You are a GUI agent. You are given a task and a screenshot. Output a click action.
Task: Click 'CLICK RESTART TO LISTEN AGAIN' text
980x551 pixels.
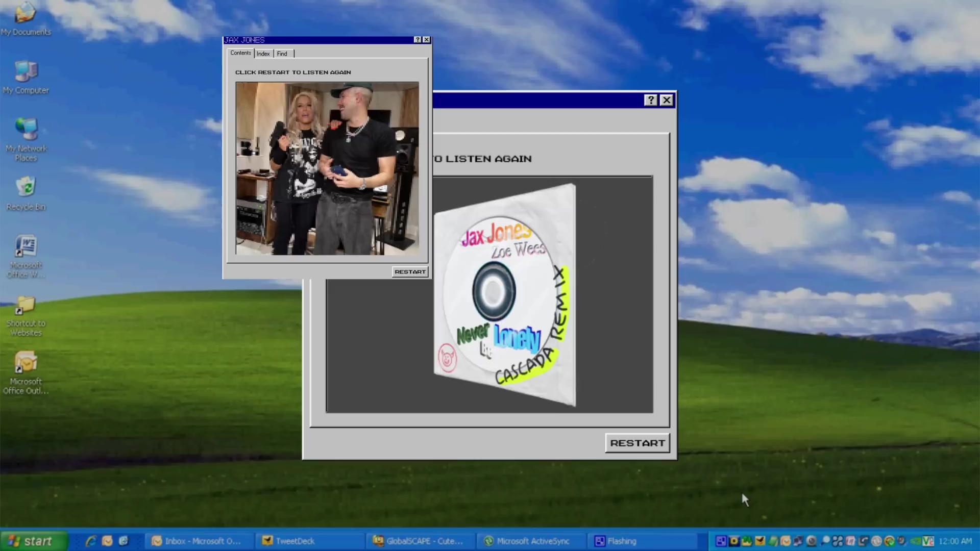coord(293,72)
